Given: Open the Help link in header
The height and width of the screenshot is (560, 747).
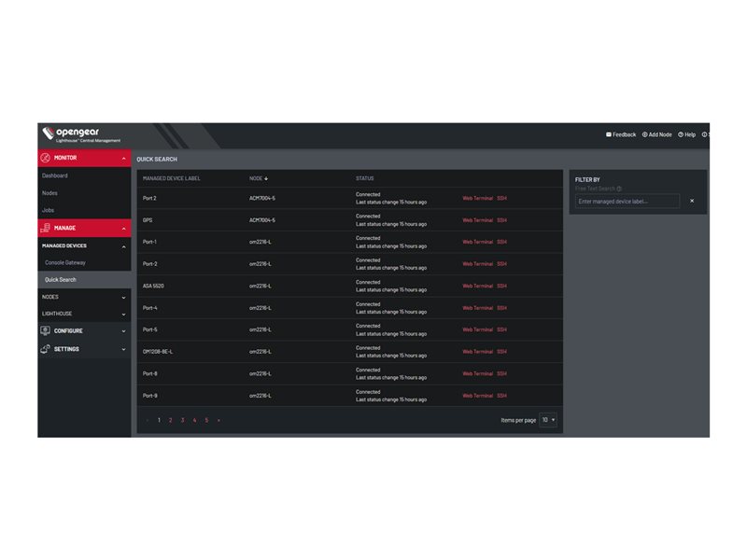Looking at the screenshot, I should point(686,134).
